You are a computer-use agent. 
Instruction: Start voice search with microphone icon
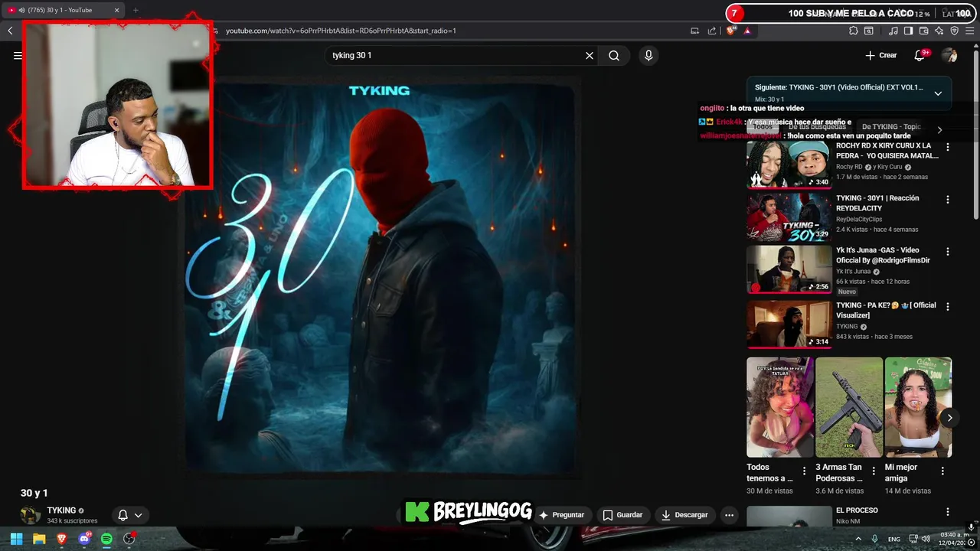click(648, 56)
